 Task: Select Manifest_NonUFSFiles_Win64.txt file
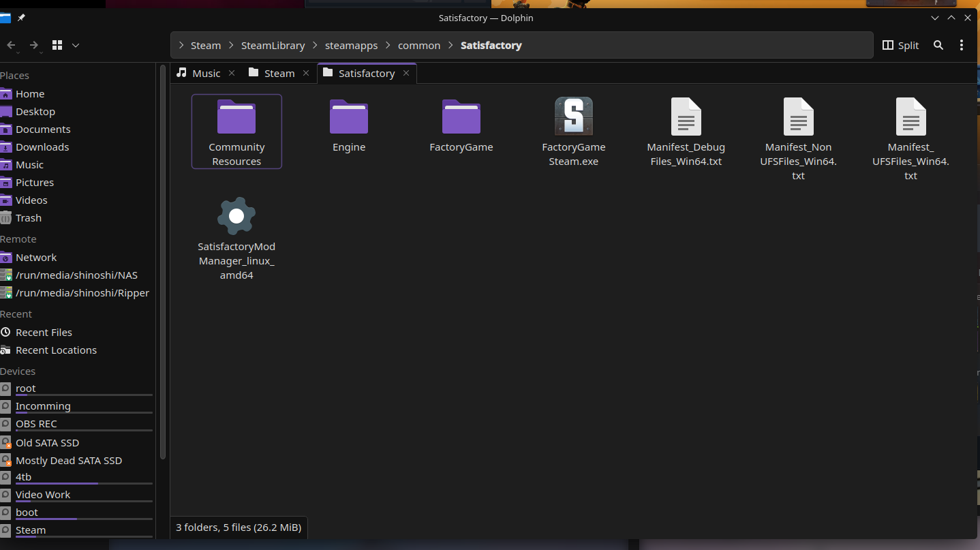pos(799,139)
